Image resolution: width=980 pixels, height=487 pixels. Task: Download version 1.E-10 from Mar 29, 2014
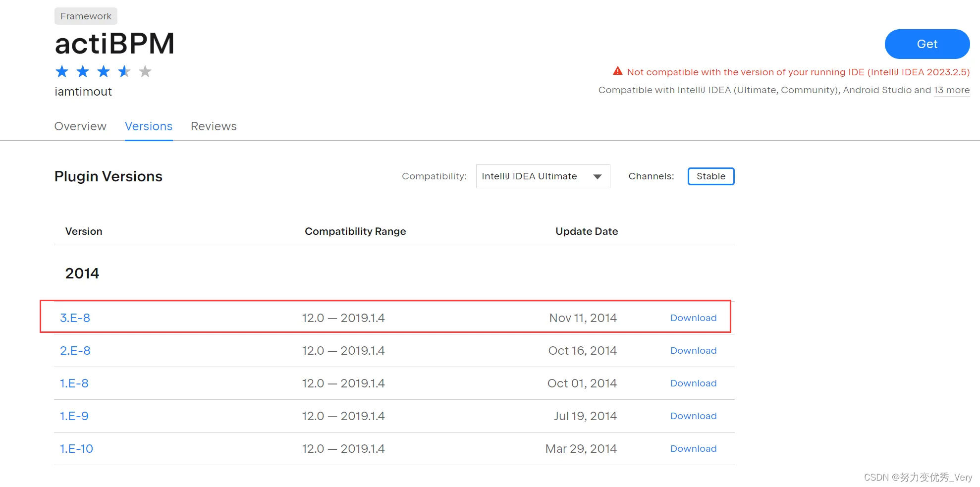point(693,449)
